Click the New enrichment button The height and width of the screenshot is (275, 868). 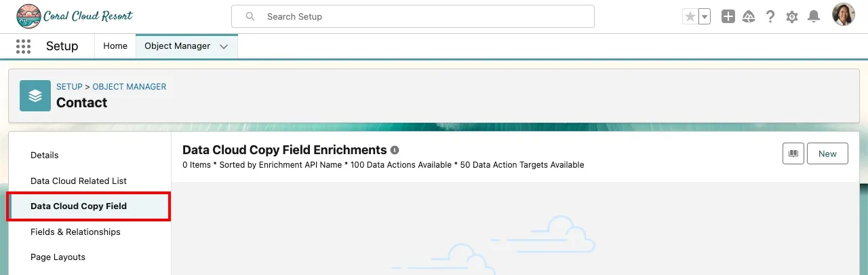click(x=827, y=153)
